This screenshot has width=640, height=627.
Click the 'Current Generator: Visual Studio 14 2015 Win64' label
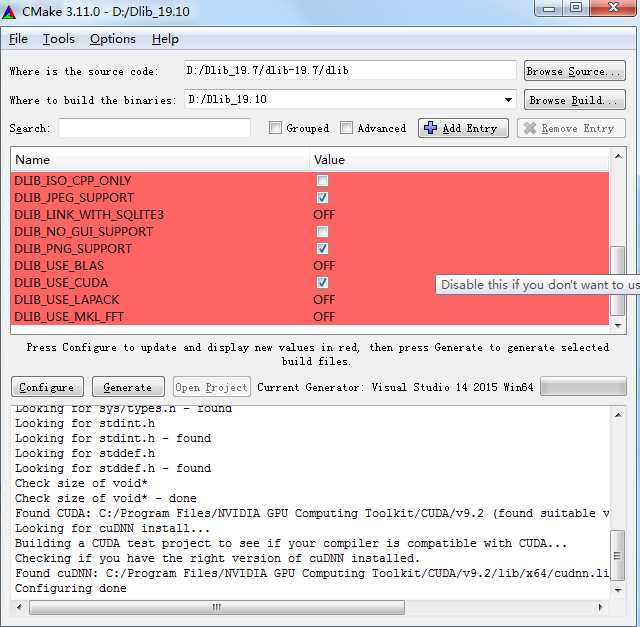pos(395,387)
